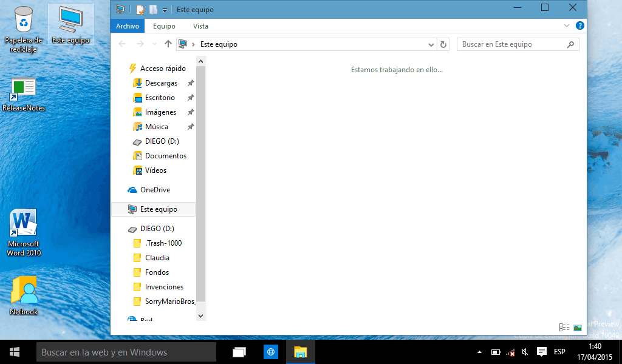Unpin Descargas from quick access
622x364 pixels.
coord(191,83)
